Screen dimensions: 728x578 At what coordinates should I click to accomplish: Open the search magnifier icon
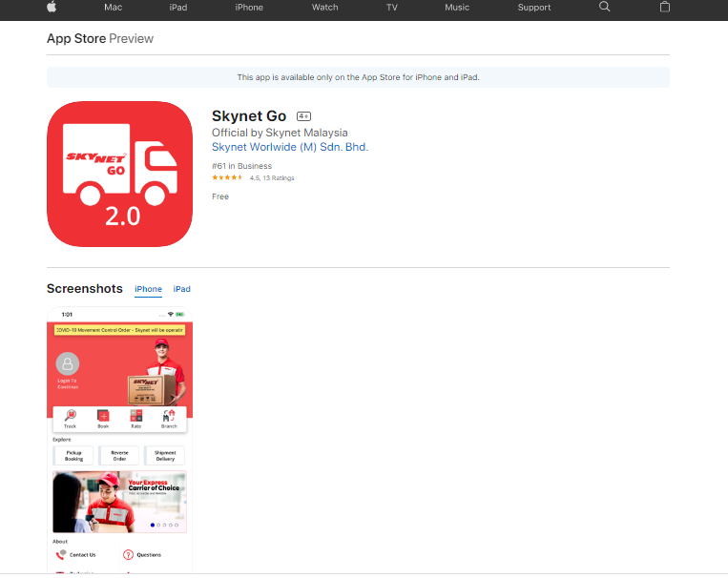(x=604, y=8)
